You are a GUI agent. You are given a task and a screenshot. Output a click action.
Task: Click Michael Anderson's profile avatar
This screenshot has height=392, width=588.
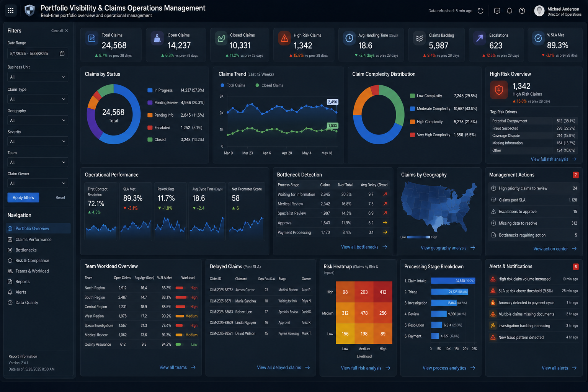(539, 11)
